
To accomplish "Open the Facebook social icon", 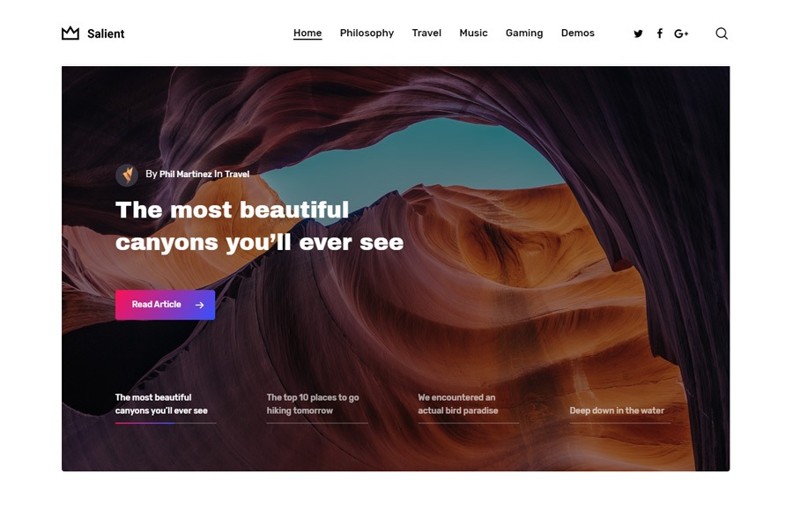I will coord(659,33).
